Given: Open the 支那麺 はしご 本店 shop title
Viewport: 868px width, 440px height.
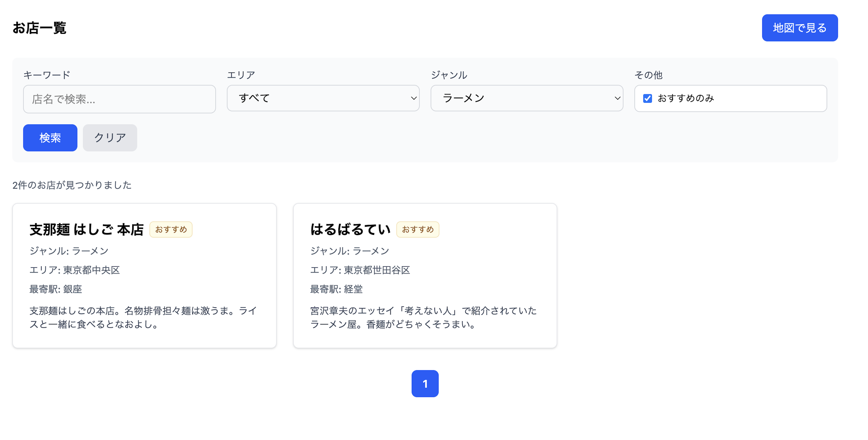Looking at the screenshot, I should point(87,229).
